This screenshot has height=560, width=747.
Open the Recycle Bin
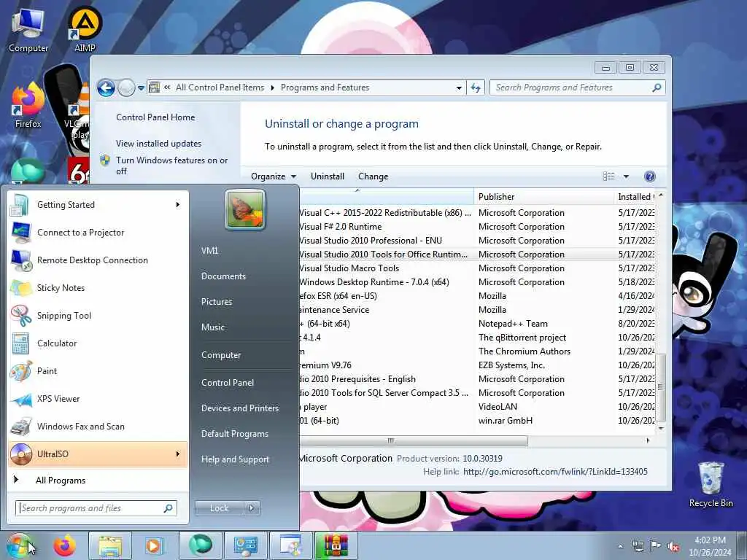pyautogui.click(x=711, y=485)
